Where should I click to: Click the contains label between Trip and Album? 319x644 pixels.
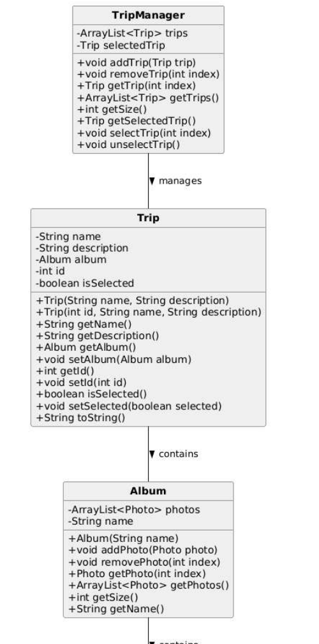[x=179, y=454]
